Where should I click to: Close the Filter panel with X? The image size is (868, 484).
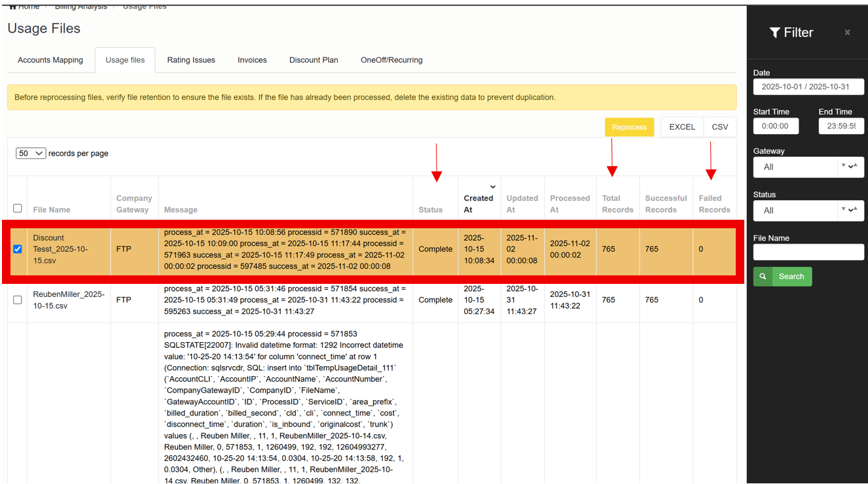point(847,32)
